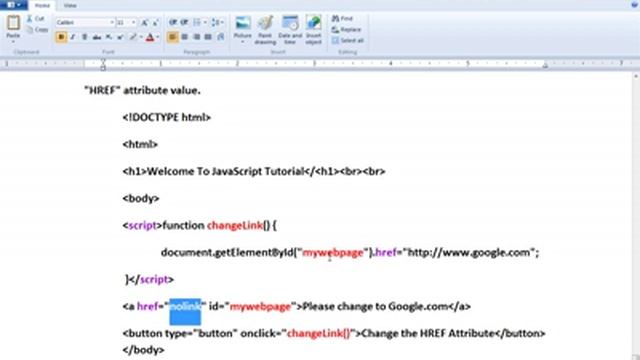Viewport: 640px width, 360px height.
Task: Copy the selected text
Action: 37,29
